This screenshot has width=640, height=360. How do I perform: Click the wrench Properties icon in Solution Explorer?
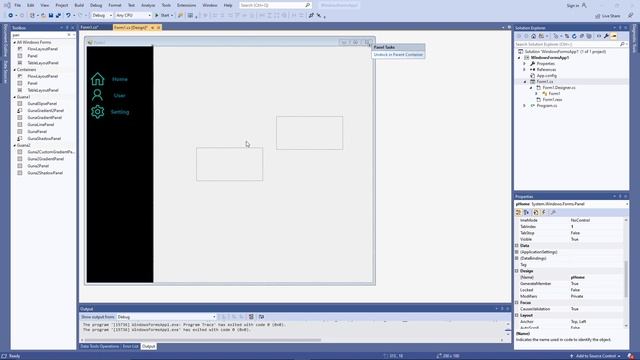tap(606, 36)
